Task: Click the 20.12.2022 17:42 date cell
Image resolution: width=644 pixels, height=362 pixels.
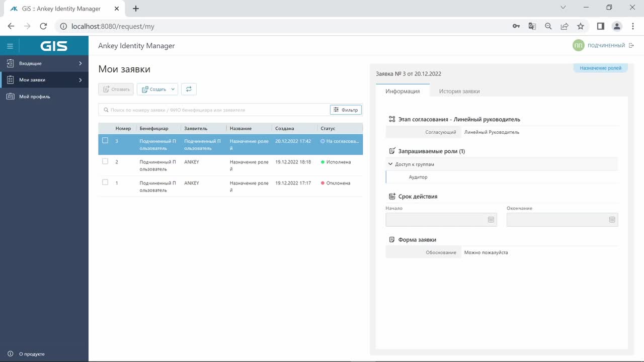Action: [293, 141]
